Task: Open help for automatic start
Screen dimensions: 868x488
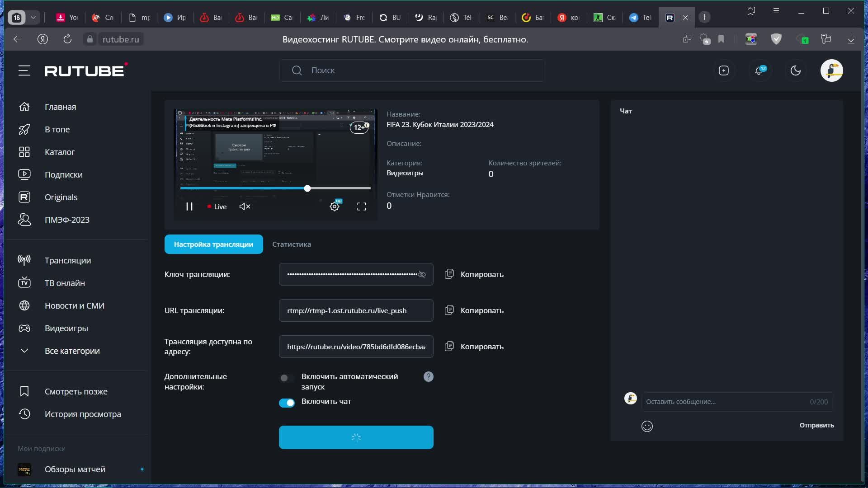Action: (429, 376)
